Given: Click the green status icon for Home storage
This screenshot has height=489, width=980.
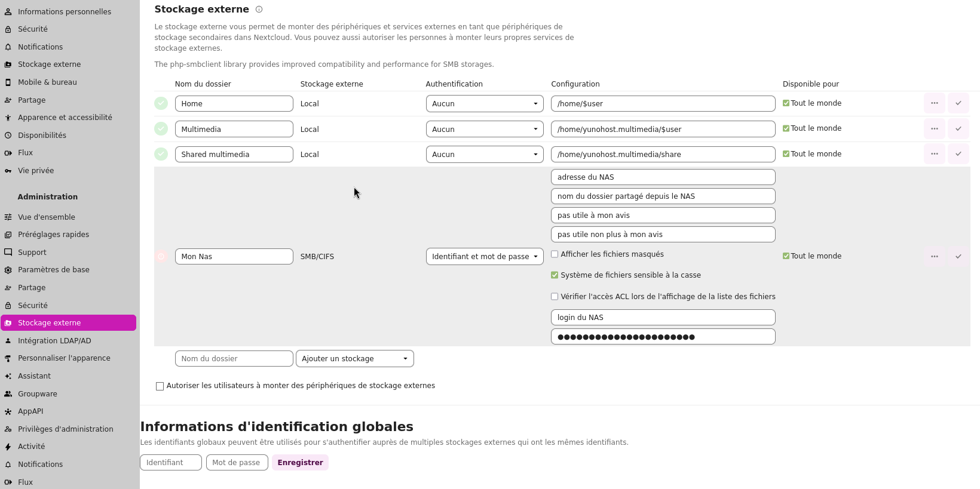Looking at the screenshot, I should (161, 103).
